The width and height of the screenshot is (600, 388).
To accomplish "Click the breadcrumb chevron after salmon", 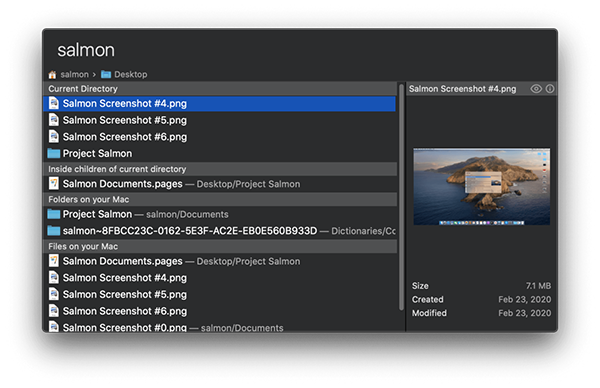I will [94, 75].
